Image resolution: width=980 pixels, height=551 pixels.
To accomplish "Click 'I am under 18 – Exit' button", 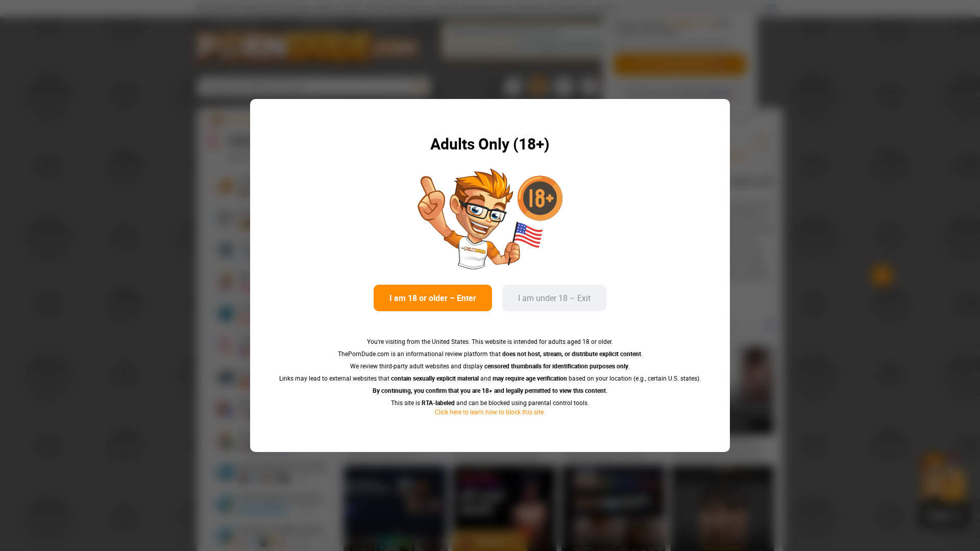I will 554,298.
